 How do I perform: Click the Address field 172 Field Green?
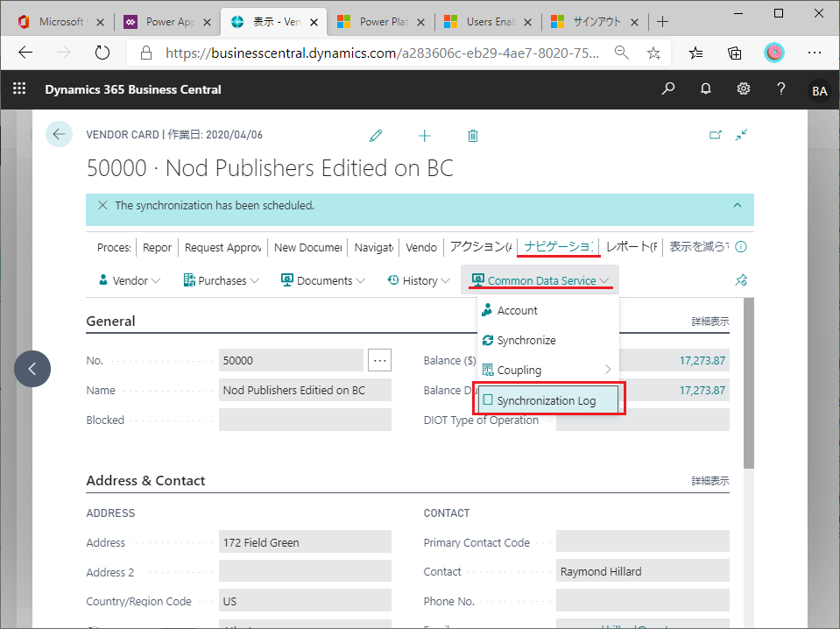305,542
